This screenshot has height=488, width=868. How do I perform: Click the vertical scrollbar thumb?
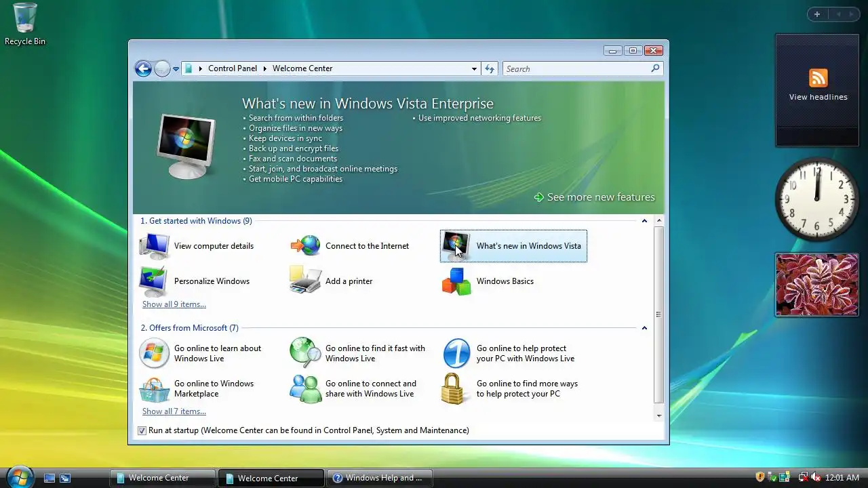pos(658,315)
